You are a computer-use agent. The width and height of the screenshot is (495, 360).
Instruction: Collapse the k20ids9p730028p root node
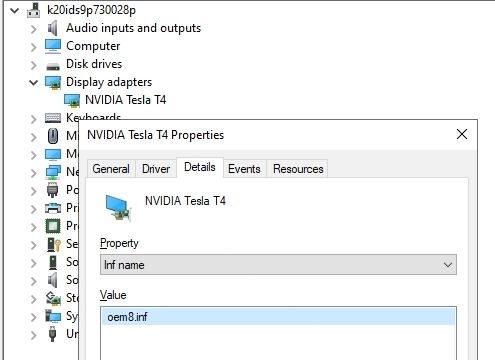pos(15,11)
